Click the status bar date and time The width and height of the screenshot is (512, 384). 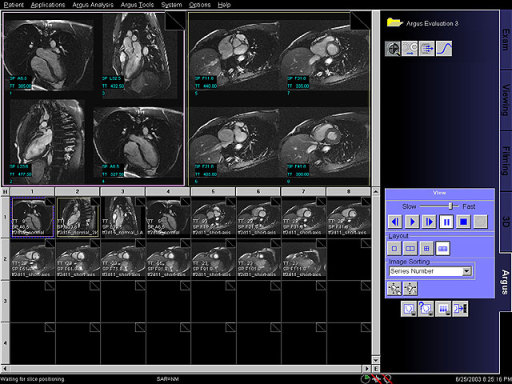pyautogui.click(x=483, y=379)
